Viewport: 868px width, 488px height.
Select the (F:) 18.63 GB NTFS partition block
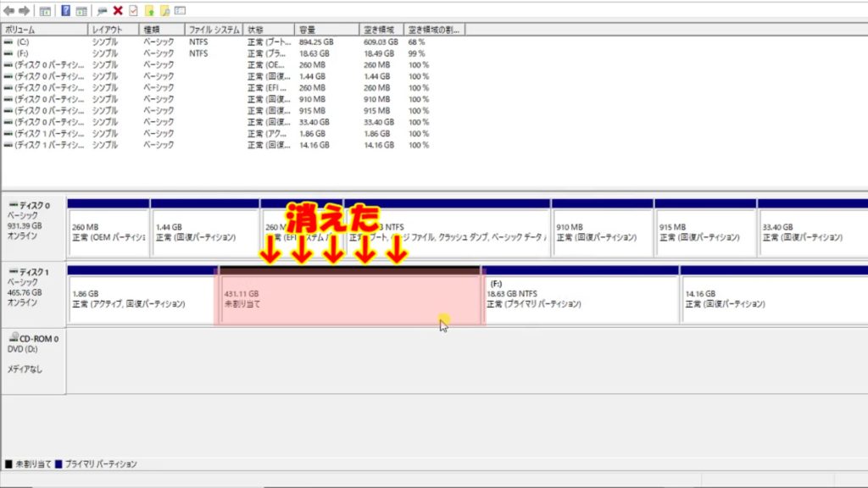(581, 297)
